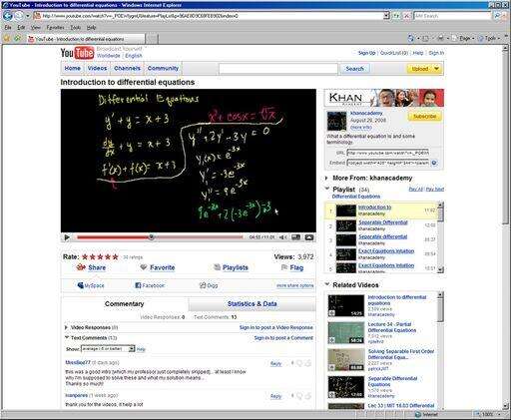
Task: Click the Refresh button beside the address bar
Action: 396,16
